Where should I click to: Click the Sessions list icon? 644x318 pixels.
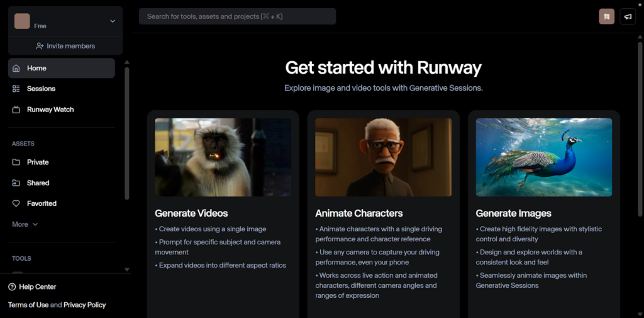[x=16, y=89]
